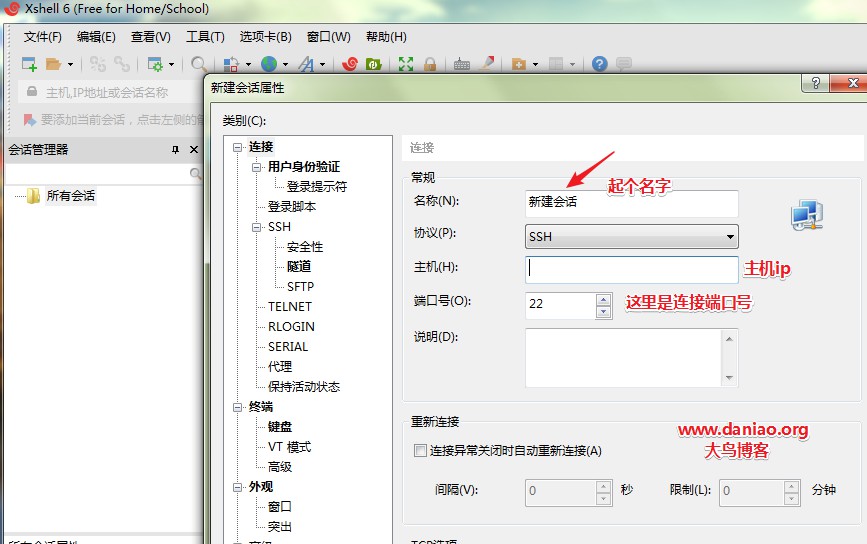
Task: Open the 帮助(H) menu
Action: coord(386,37)
